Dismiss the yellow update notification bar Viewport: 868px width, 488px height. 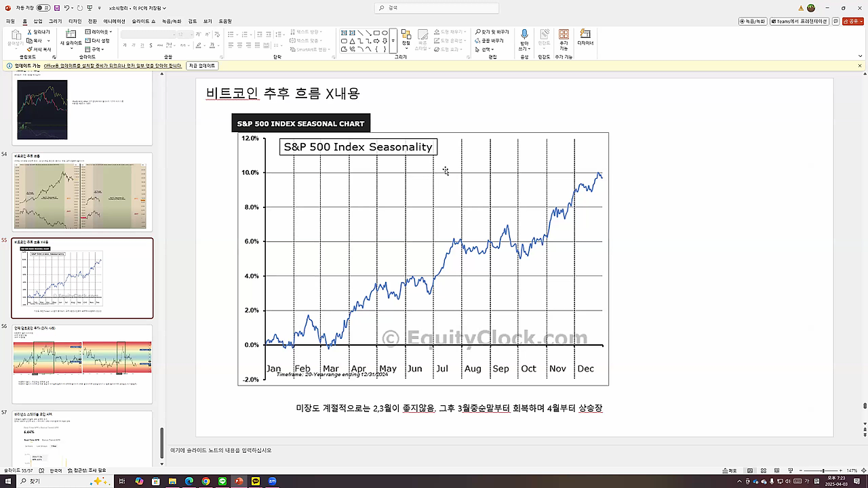click(860, 66)
